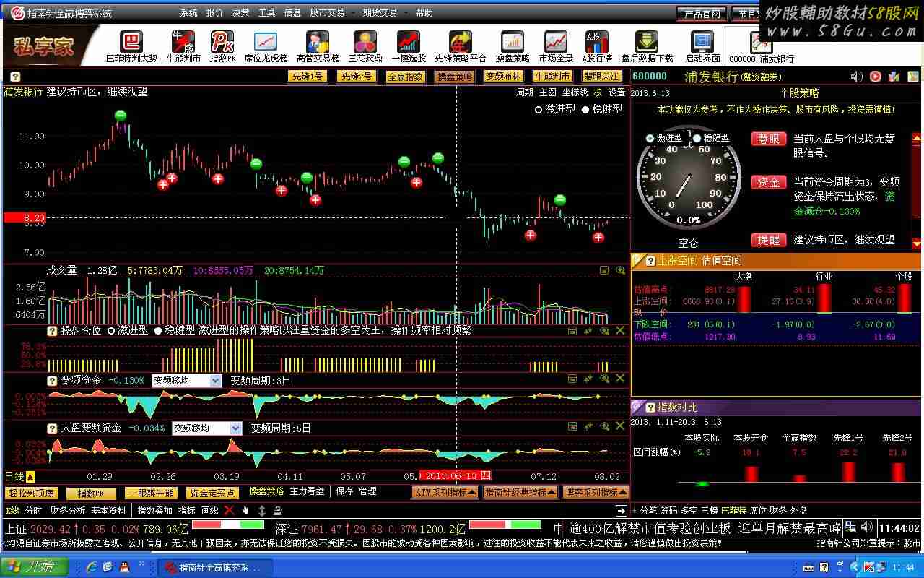Open the 三花聚鼎 icon
The image size is (924, 578).
pos(365,46)
